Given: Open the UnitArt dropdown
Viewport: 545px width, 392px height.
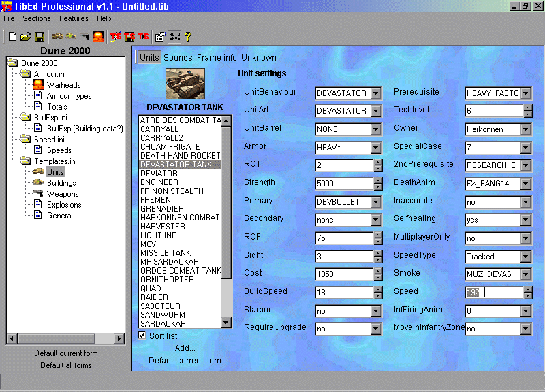Looking at the screenshot, I should click(x=376, y=111).
